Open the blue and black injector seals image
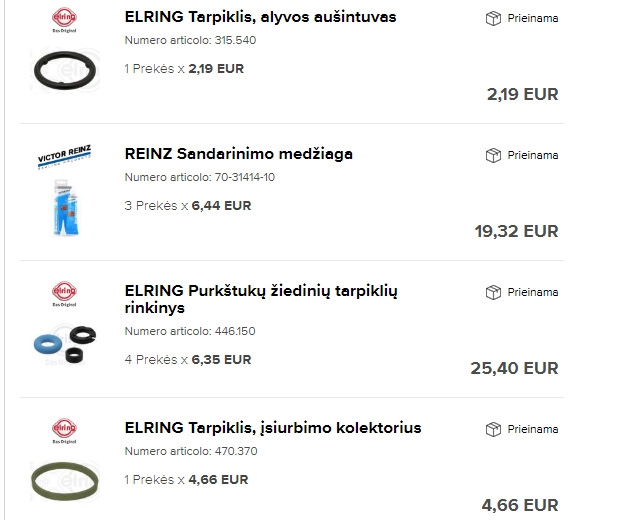Screen dimensions: 622x520 tap(64, 343)
